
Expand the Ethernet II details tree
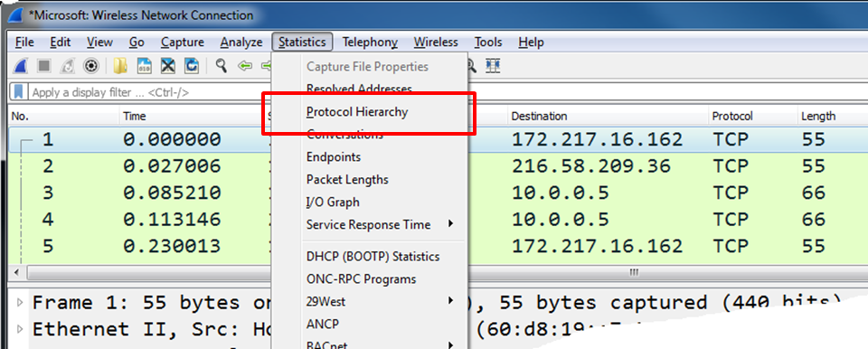pyautogui.click(x=20, y=329)
